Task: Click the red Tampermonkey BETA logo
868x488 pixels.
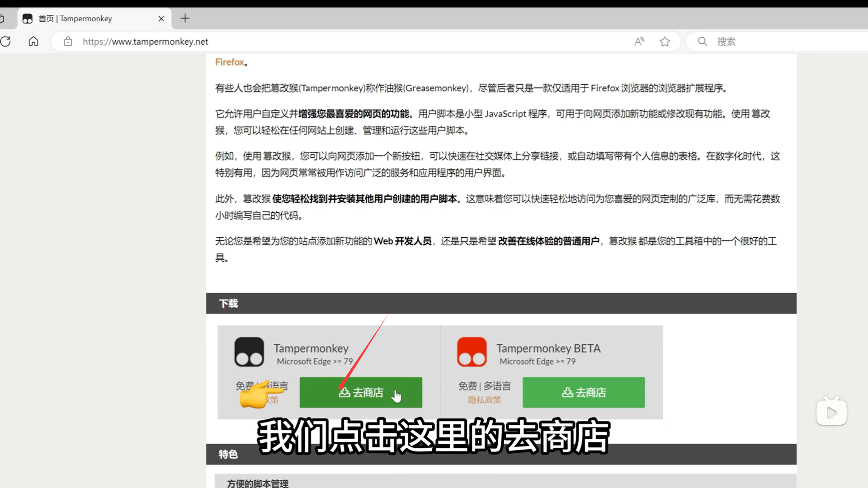Action: pyautogui.click(x=472, y=352)
